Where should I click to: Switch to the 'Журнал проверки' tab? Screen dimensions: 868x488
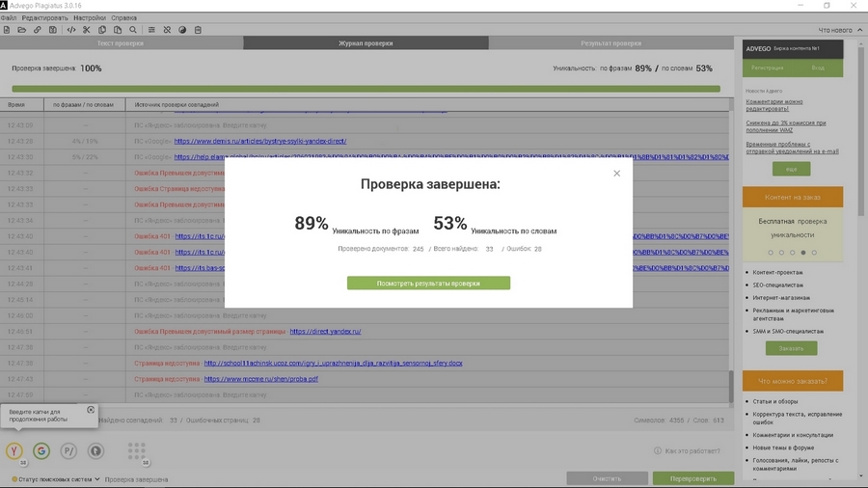click(366, 43)
